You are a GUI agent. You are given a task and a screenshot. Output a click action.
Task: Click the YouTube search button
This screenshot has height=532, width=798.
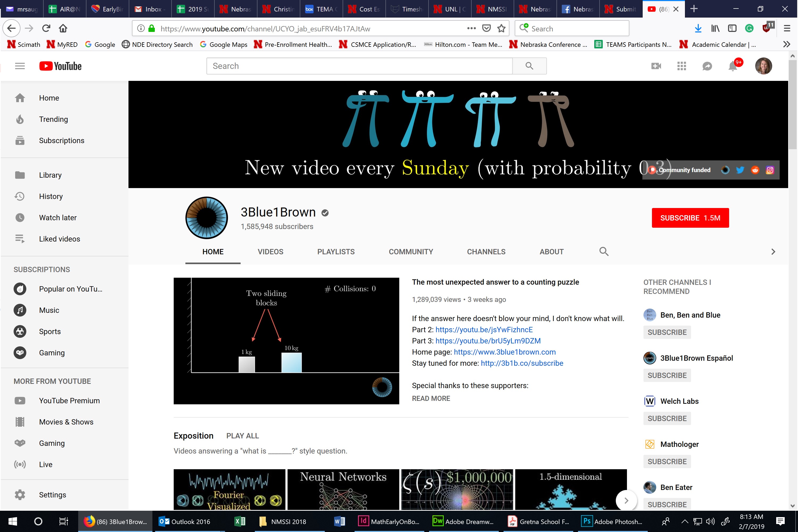(529, 66)
